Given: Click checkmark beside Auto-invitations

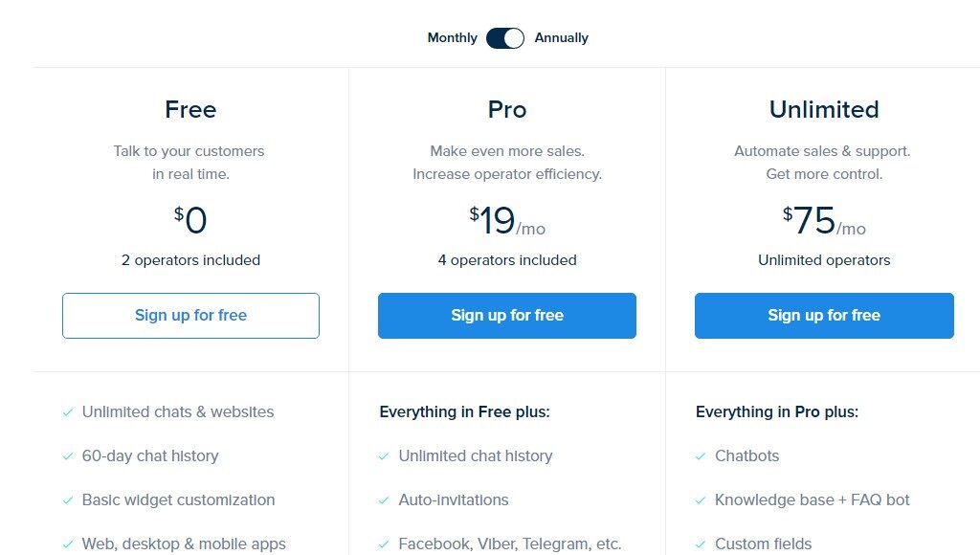Looking at the screenshot, I should point(384,500).
